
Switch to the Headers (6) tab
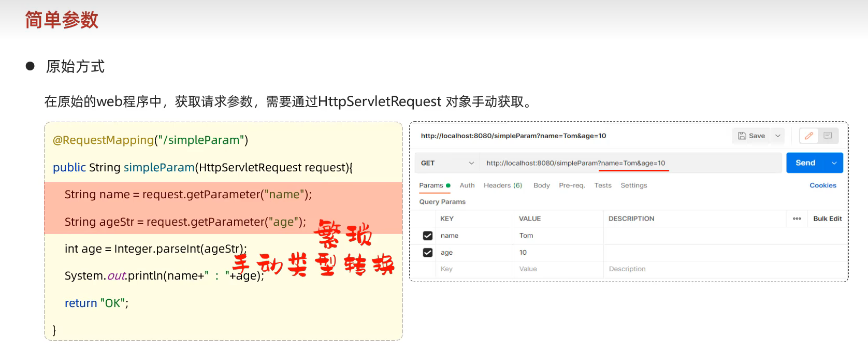(x=502, y=185)
